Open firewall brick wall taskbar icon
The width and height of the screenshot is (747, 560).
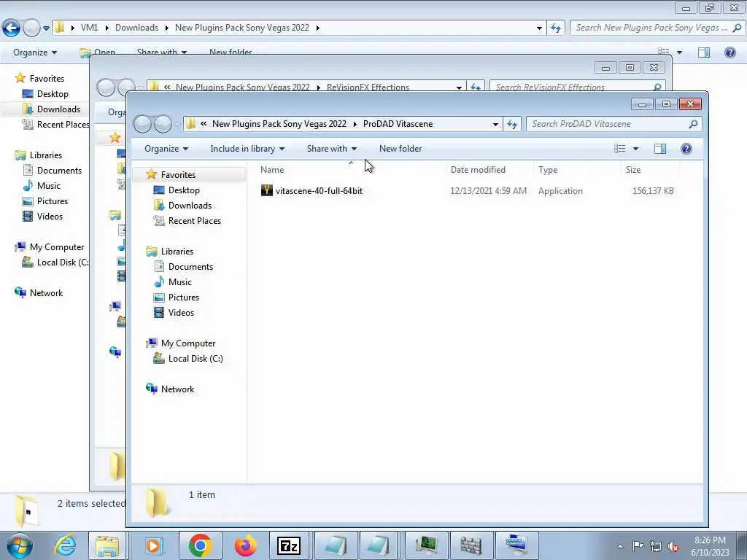point(471,545)
